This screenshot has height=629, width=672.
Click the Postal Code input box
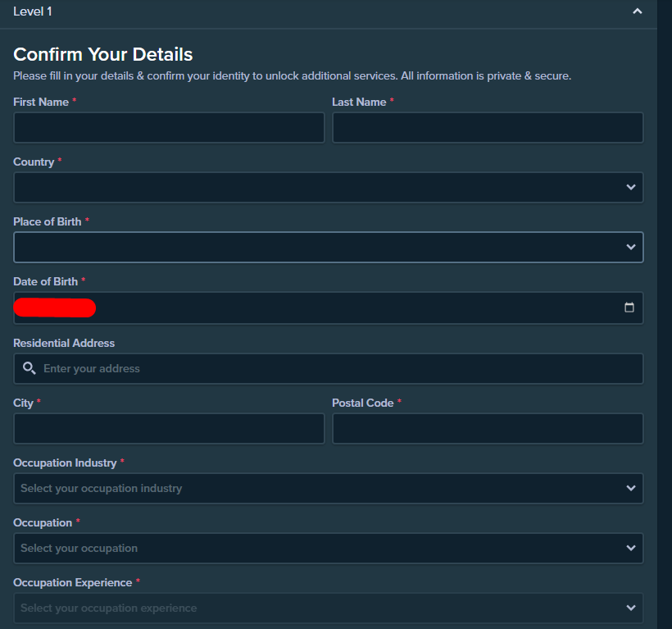(x=488, y=428)
